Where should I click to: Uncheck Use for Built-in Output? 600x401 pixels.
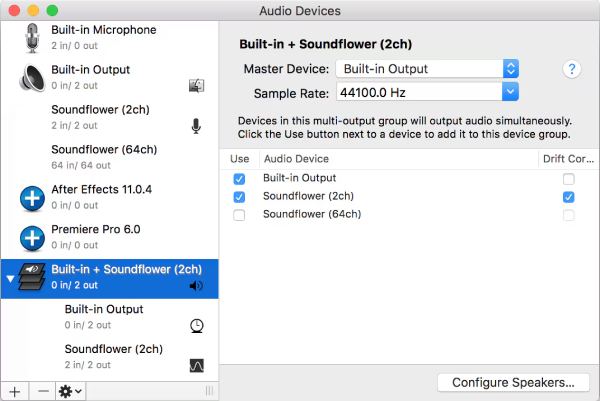(x=239, y=179)
